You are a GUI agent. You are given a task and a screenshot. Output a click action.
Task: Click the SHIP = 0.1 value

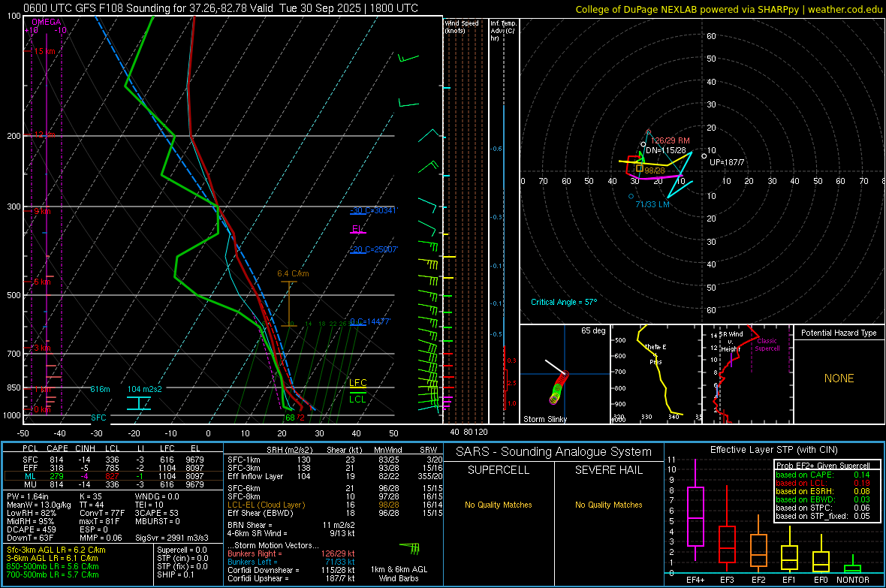point(176,574)
